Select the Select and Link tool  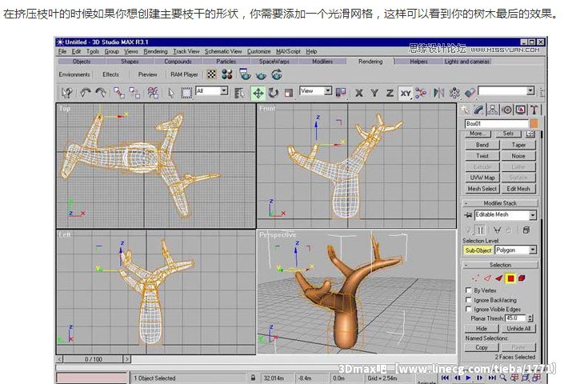coord(119,93)
